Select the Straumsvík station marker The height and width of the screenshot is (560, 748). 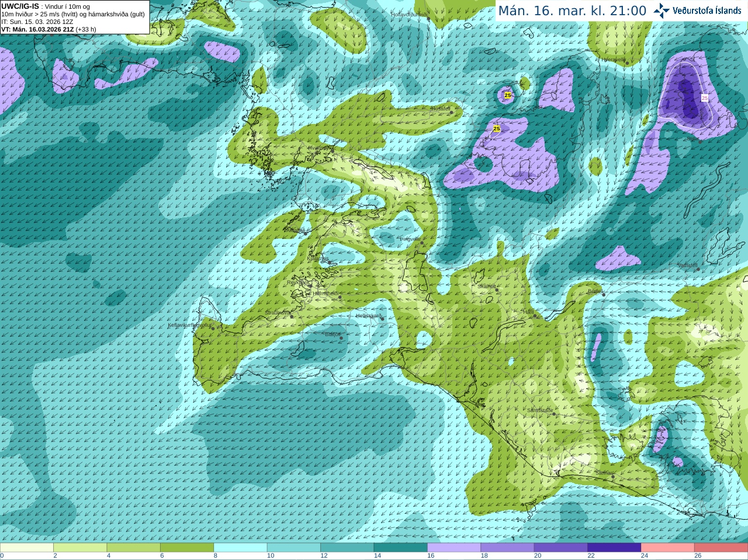tap(291, 316)
